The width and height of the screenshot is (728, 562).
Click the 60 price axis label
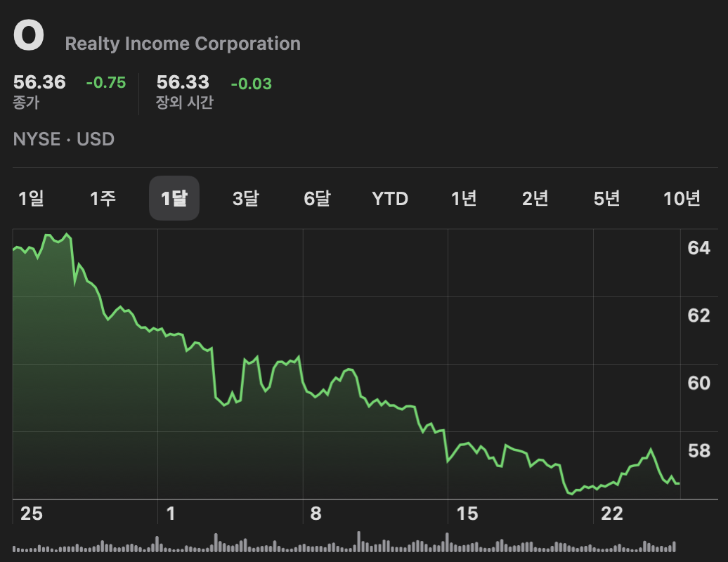(x=698, y=384)
